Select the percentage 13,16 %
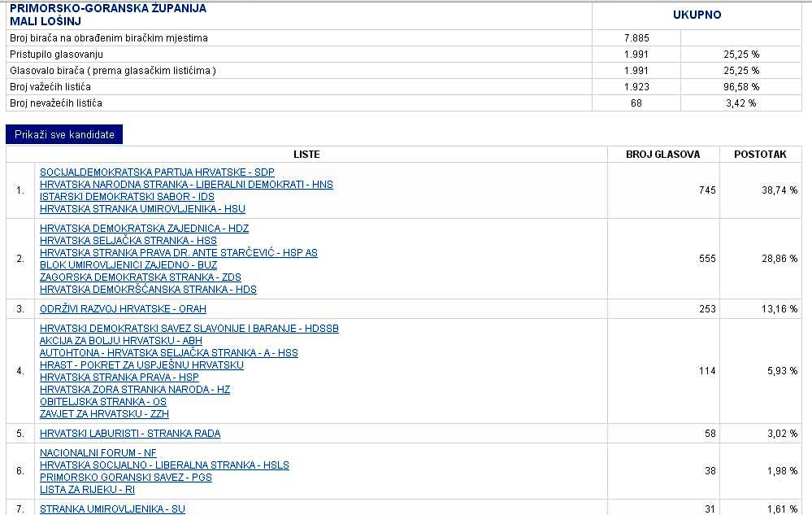 tap(779, 309)
